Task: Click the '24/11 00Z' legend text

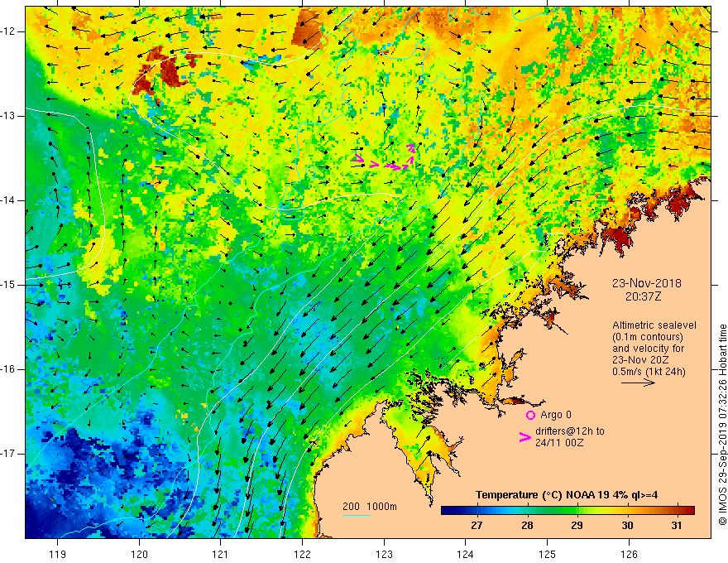Action: [x=559, y=443]
